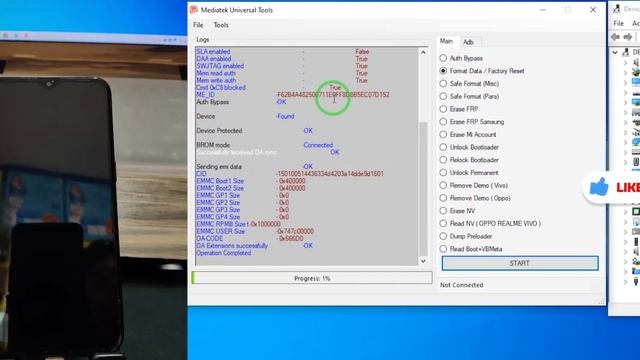Open the File menu in Mediatek Universal Tools

[x=198, y=25]
